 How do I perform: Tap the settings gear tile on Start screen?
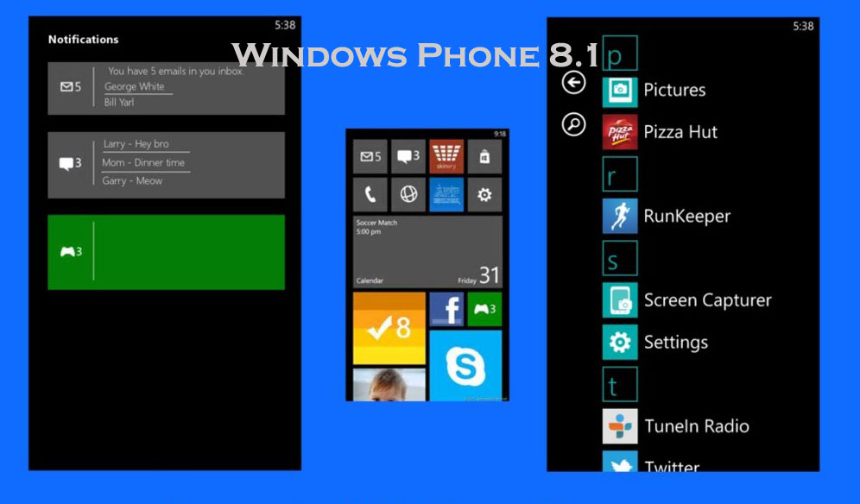(484, 194)
